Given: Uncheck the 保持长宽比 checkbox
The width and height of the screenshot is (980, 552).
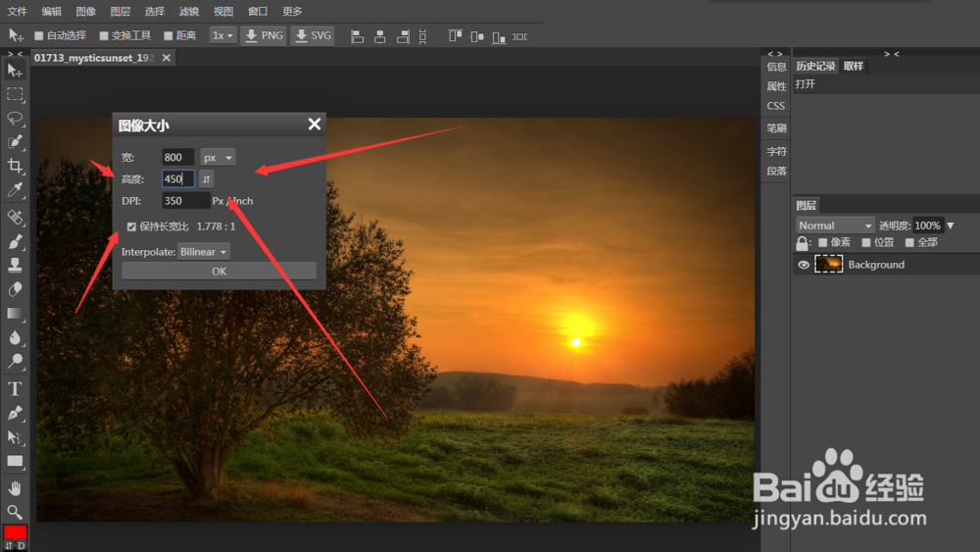Looking at the screenshot, I should [x=131, y=226].
